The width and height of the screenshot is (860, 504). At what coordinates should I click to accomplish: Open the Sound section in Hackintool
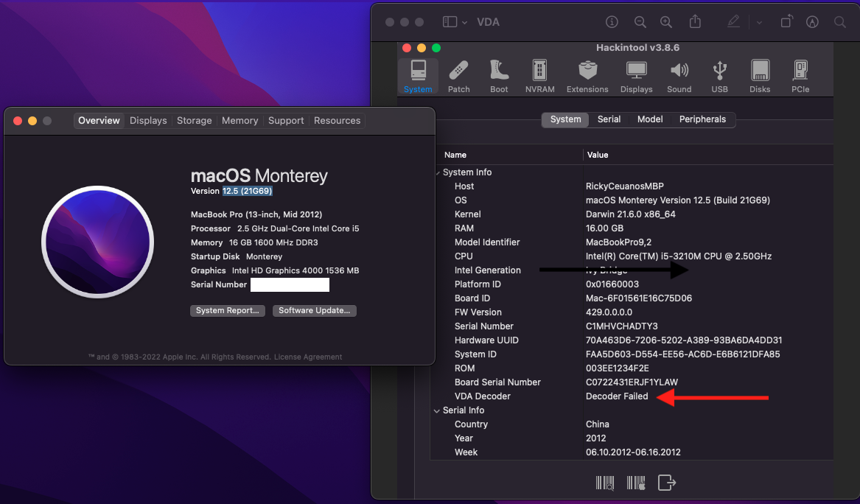679,76
